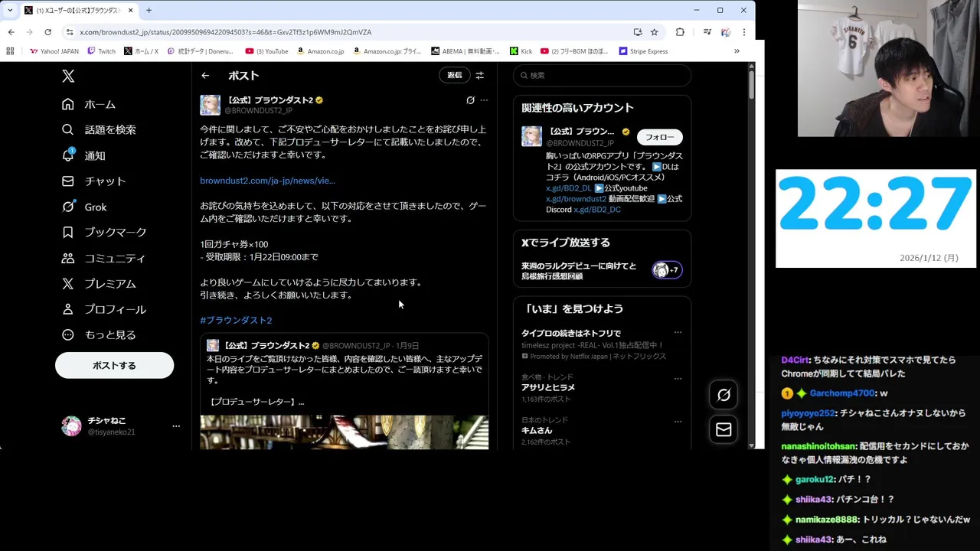Open the ABEMA bookmark
The image size is (980, 551).
click(465, 51)
